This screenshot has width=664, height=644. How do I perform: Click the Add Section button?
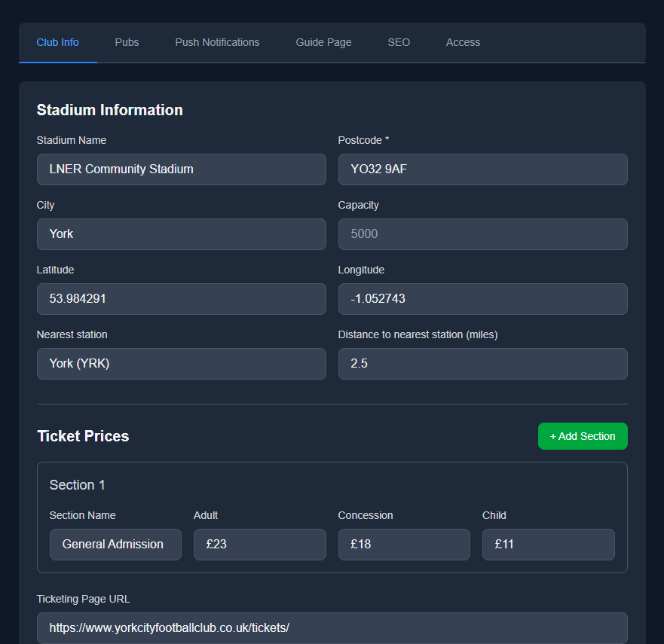tap(583, 436)
